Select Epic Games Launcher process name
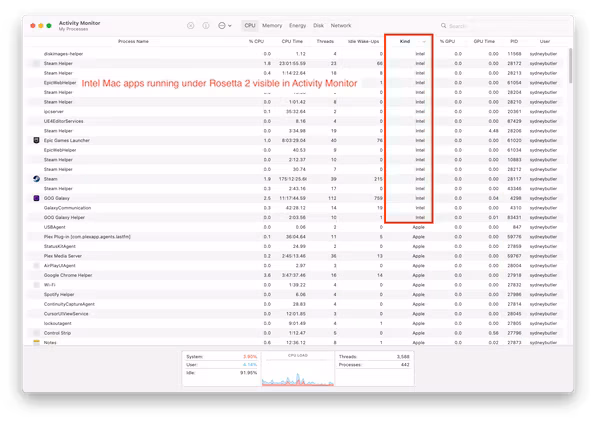Image resolution: width=596 pixels, height=422 pixels. (67, 140)
